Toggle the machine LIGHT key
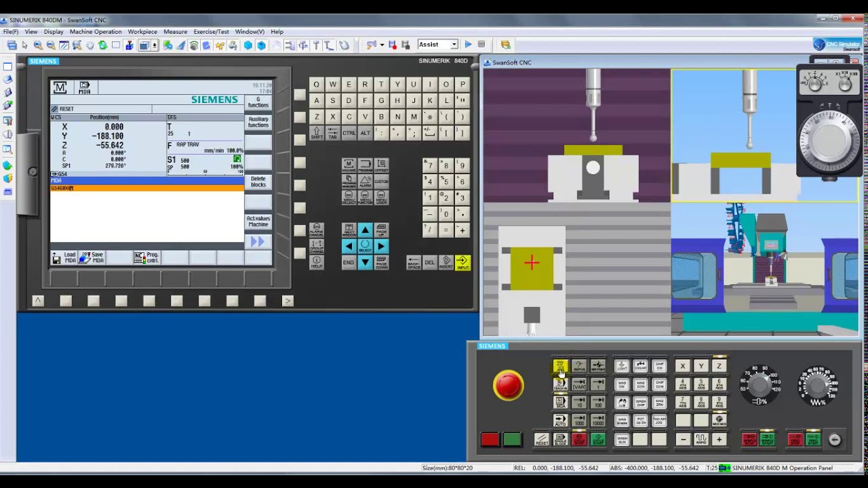 [x=622, y=366]
